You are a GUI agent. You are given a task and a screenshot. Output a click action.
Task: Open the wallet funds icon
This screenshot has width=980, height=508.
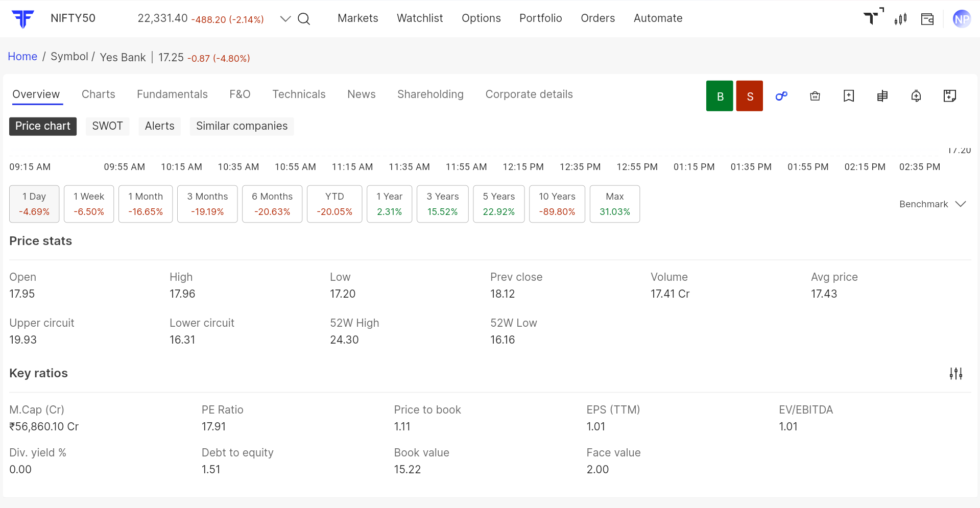927,19
